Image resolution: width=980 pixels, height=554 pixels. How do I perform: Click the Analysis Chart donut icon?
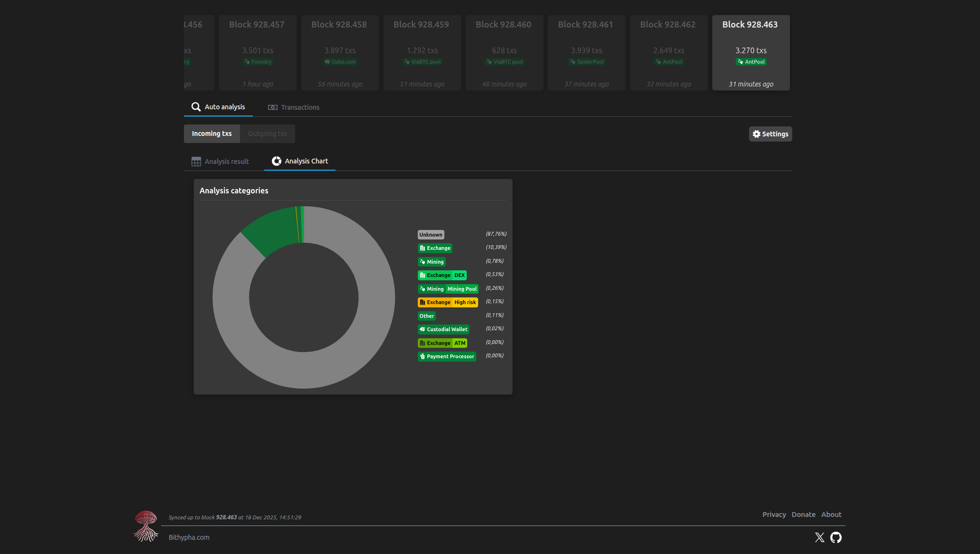pyautogui.click(x=276, y=161)
